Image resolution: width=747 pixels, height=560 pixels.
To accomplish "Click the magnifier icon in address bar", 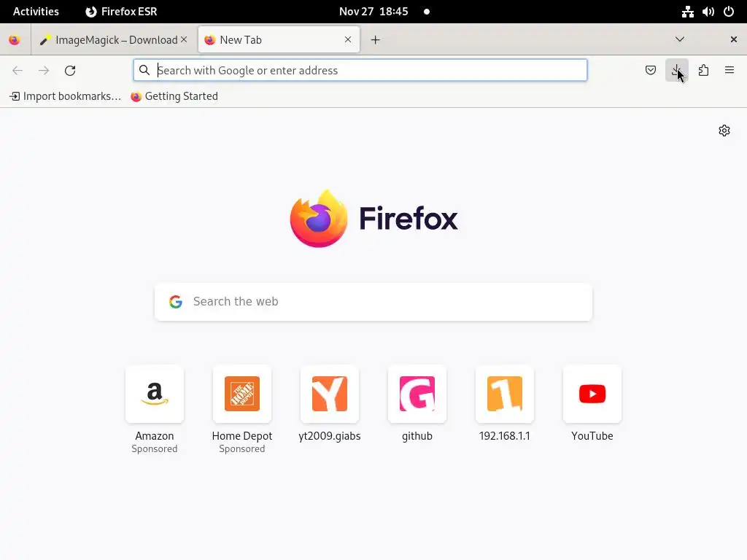I will [x=144, y=71].
